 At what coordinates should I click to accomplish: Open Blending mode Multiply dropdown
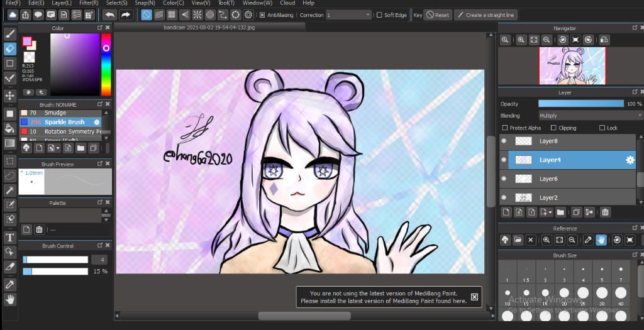click(590, 116)
